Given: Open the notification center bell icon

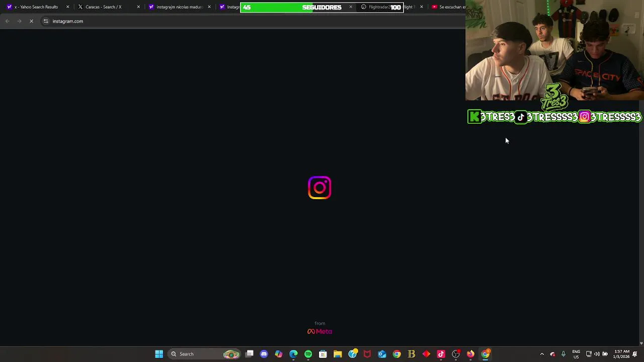Looking at the screenshot, I should click(635, 354).
